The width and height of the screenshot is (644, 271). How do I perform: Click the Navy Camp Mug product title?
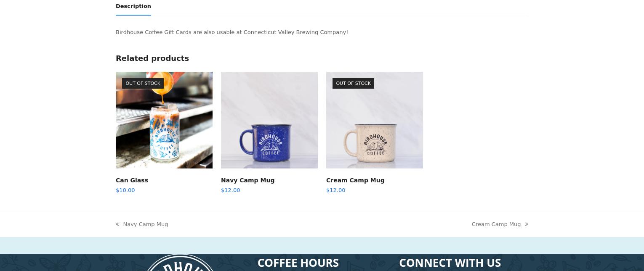coord(247,180)
